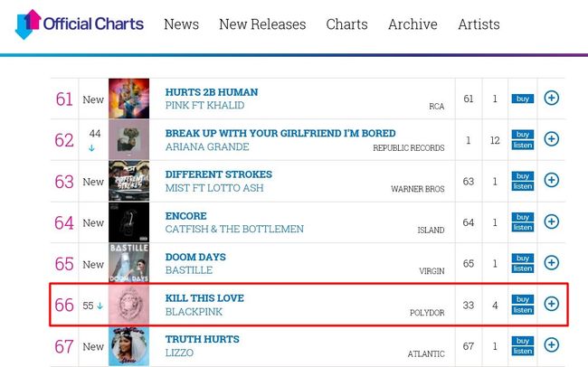Open the News menu
Image resolution: width=588 pixels, height=367 pixels.
click(181, 24)
